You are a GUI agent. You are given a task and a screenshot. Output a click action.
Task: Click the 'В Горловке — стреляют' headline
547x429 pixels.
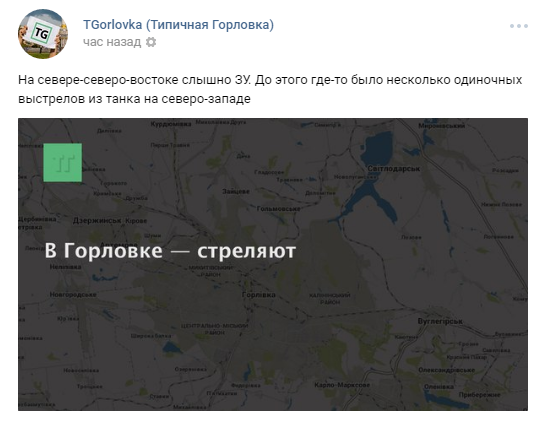click(x=170, y=251)
